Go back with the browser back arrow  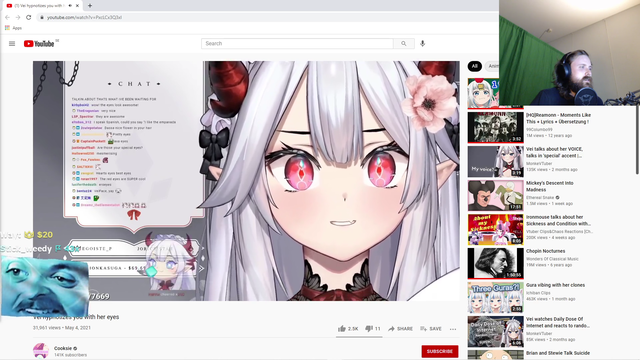[7, 18]
